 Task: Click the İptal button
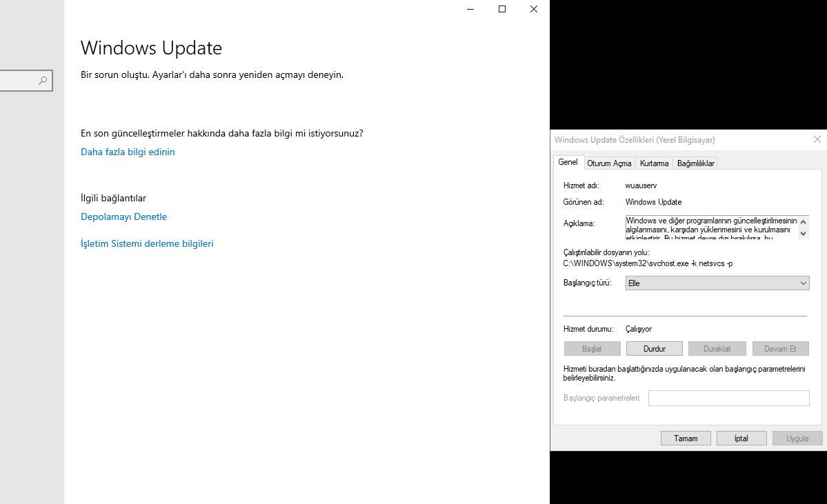pyautogui.click(x=741, y=438)
